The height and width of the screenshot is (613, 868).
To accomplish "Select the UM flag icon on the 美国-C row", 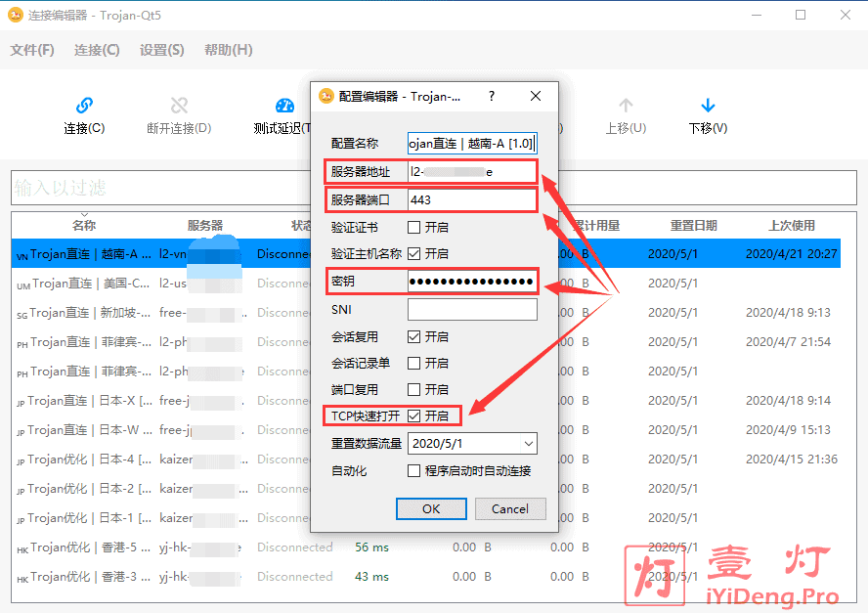I will tap(23, 285).
